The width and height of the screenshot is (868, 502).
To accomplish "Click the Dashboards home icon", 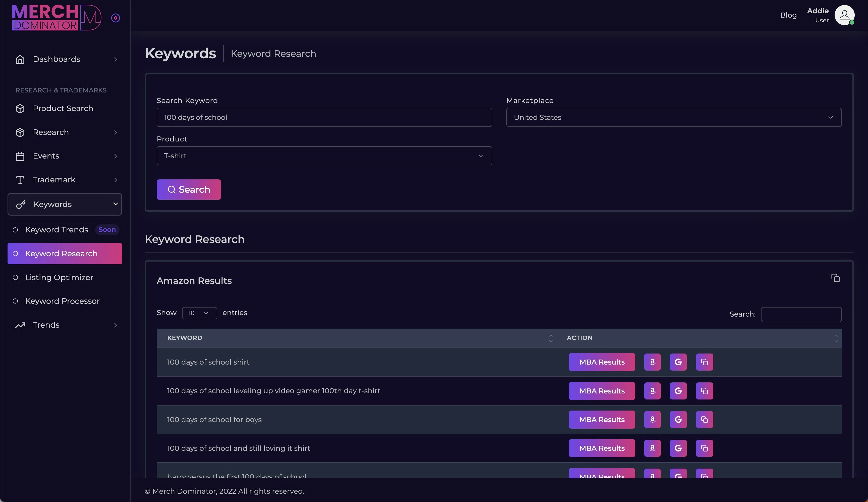I will (x=20, y=59).
